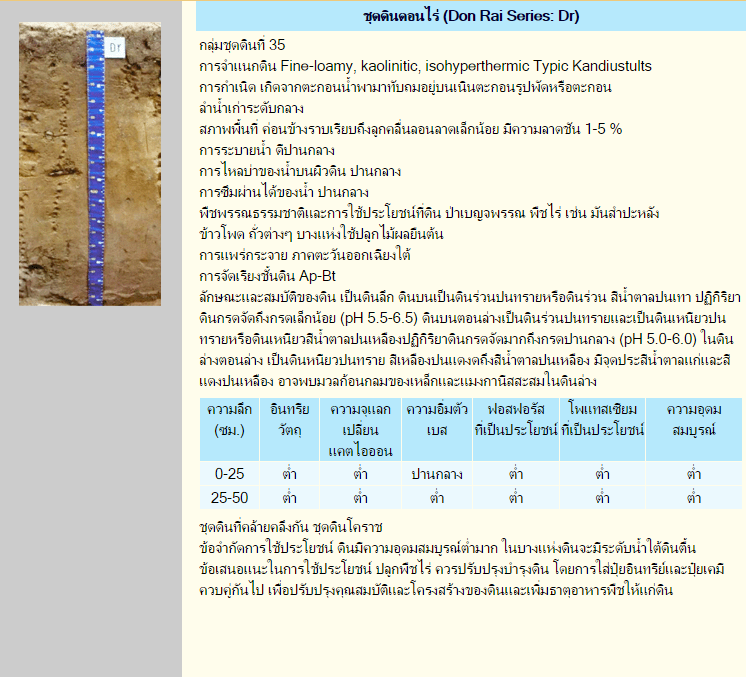Click the 'พืชพรรณธรรมชาติและการใช้ประโยชน์ที่ดิน' line
The height and width of the screenshot is (677, 746).
(x=429, y=213)
